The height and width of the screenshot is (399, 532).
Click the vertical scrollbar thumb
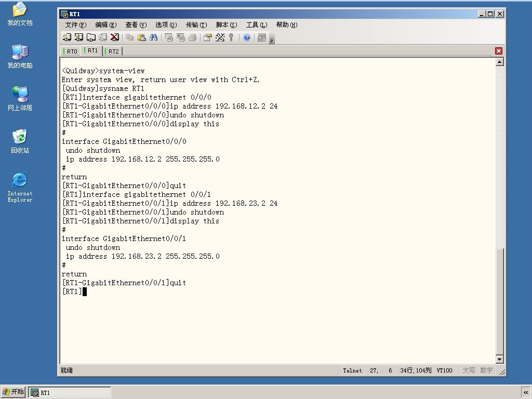coord(499,301)
